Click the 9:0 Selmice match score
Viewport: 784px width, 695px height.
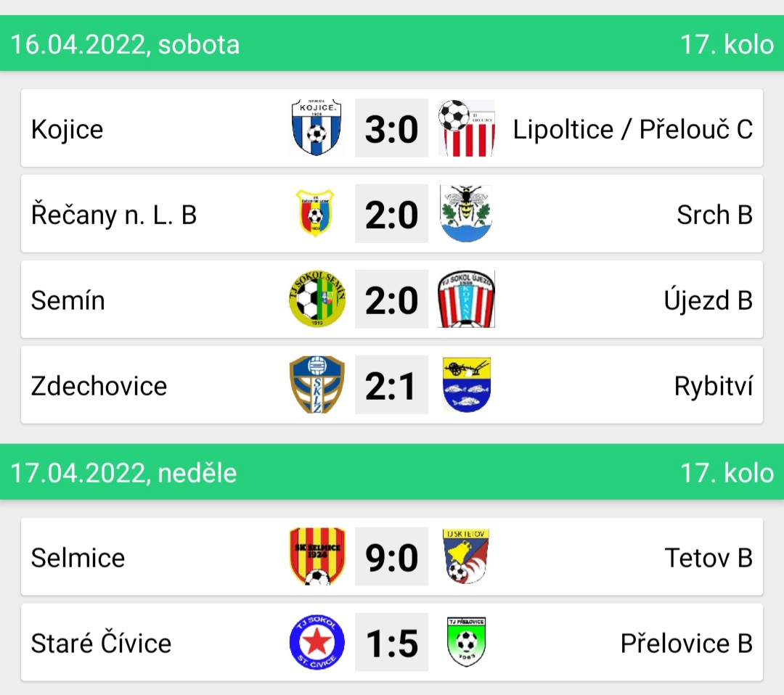(391, 556)
